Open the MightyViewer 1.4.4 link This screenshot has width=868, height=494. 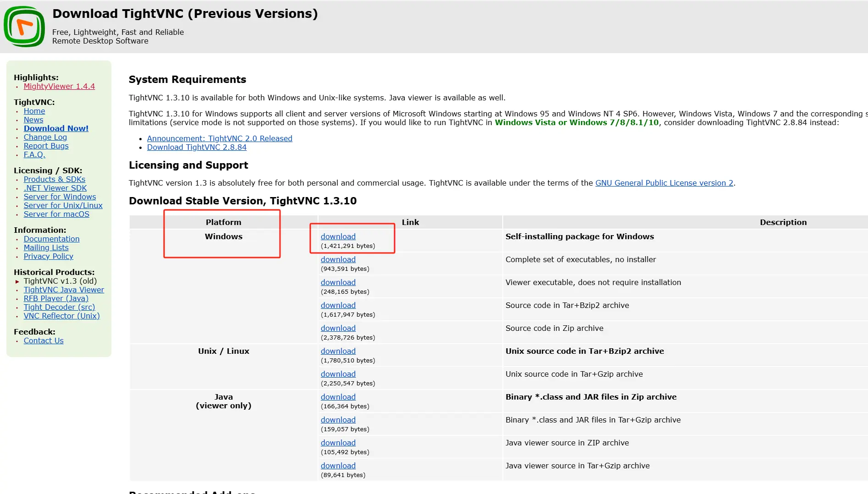(59, 86)
